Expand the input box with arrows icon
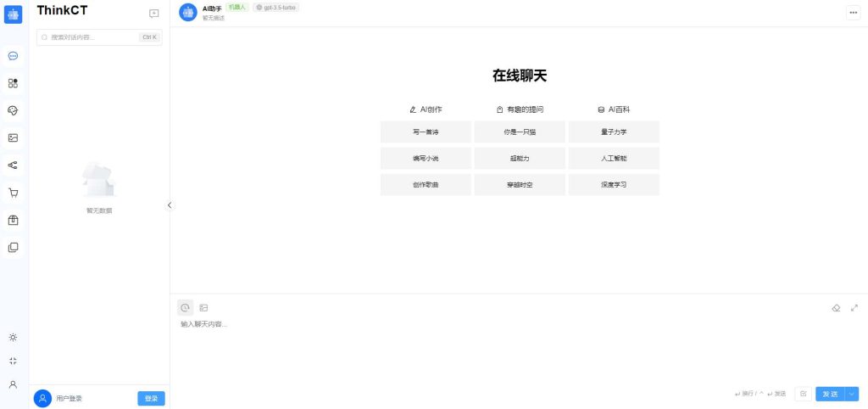The width and height of the screenshot is (868, 409). 854,307
